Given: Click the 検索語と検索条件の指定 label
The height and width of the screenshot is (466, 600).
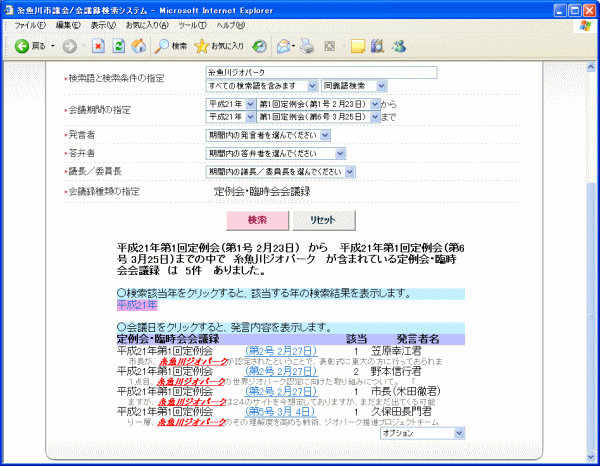Looking at the screenshot, I should pos(116,78).
